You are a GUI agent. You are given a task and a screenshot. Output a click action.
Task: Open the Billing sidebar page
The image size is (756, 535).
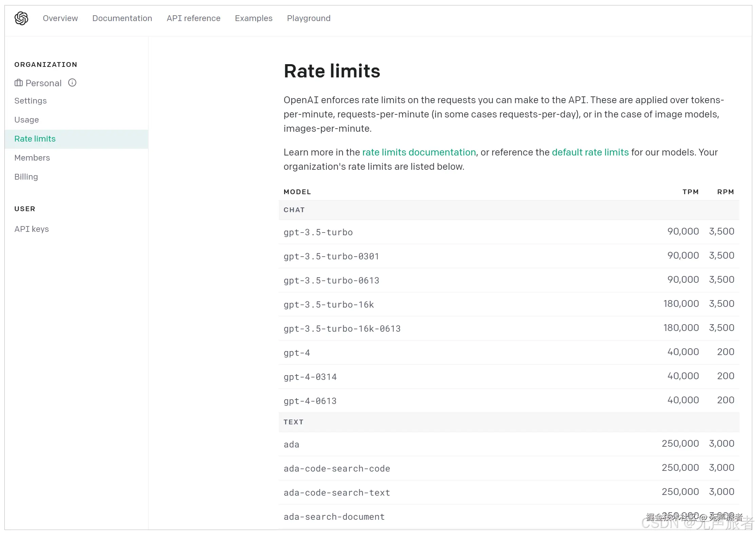tap(26, 177)
